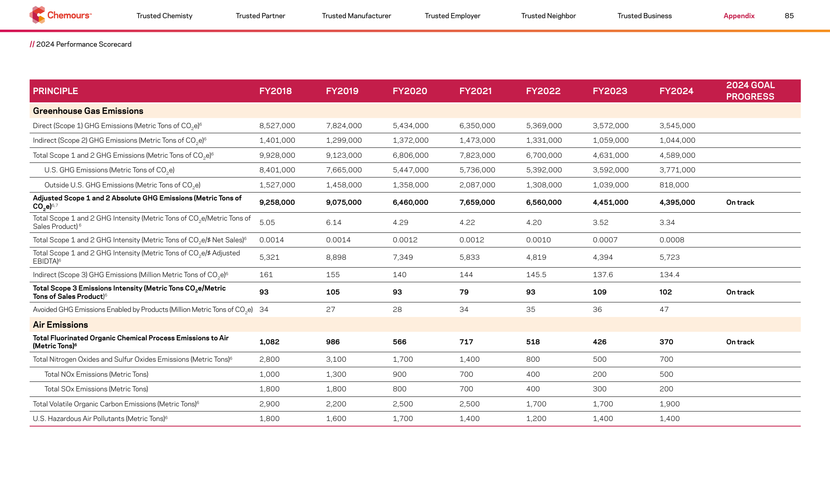830x504 pixels.
Task: Click the Air Emissions section heading
Action: tap(60, 325)
